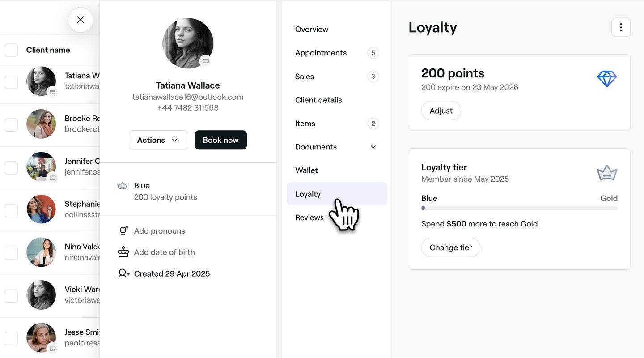Image resolution: width=644 pixels, height=358 pixels.
Task: Close the client profile panel
Action: [x=80, y=20]
